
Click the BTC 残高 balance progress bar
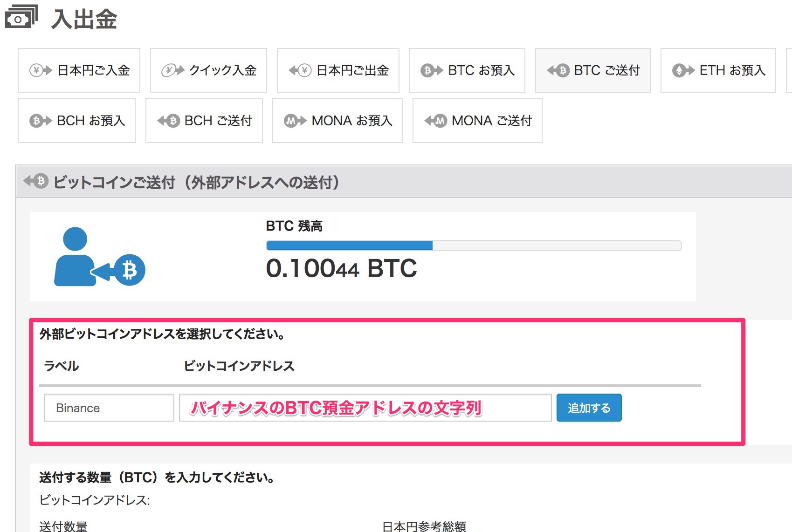(x=473, y=246)
